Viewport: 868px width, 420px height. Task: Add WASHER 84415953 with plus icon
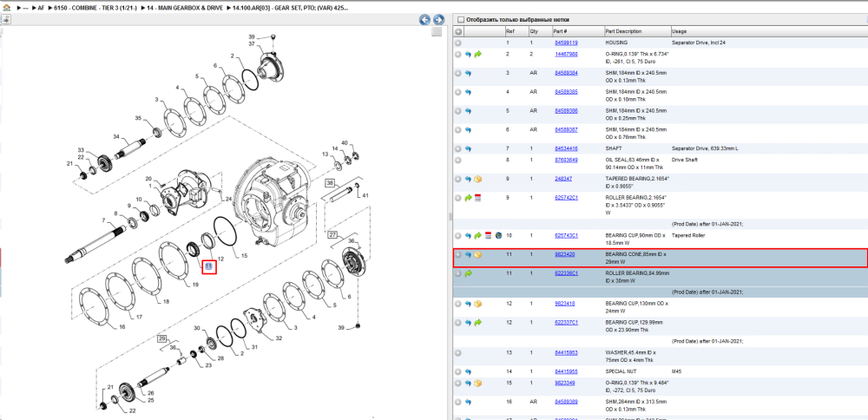(x=458, y=352)
